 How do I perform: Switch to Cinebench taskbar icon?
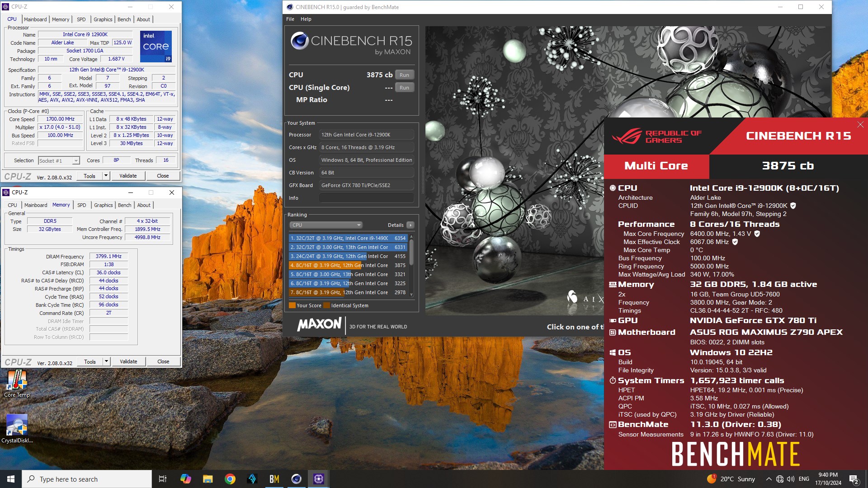(296, 479)
